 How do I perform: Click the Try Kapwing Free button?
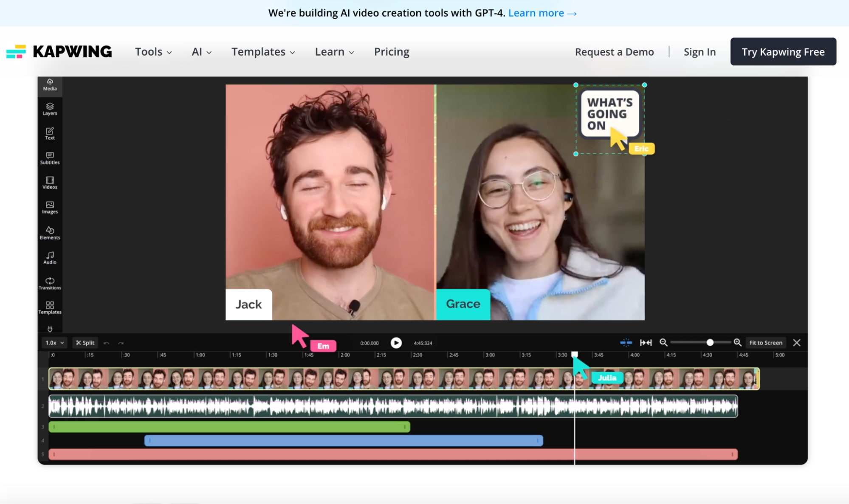pos(783,52)
